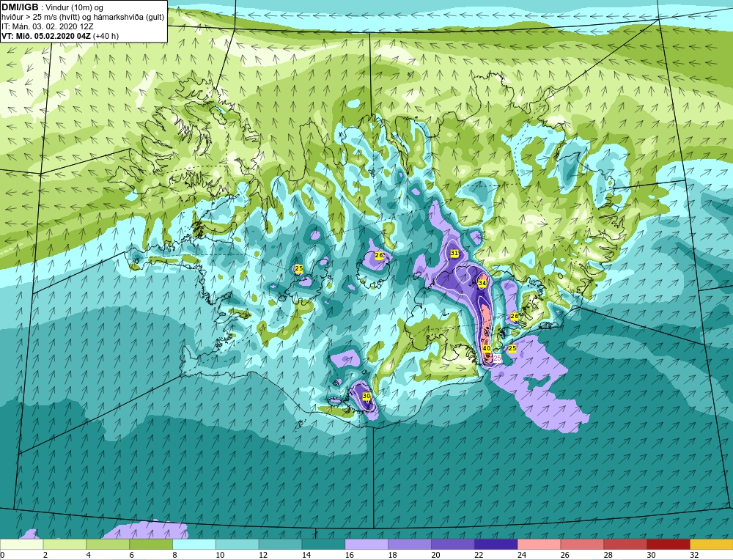Click the '14' scale number
The image size is (733, 560).
306,555
